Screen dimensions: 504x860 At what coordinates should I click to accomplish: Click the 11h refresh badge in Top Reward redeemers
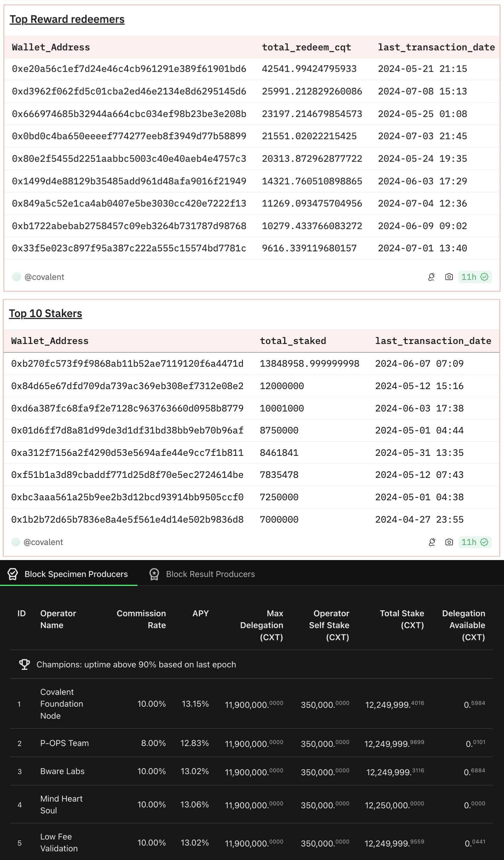click(x=475, y=277)
